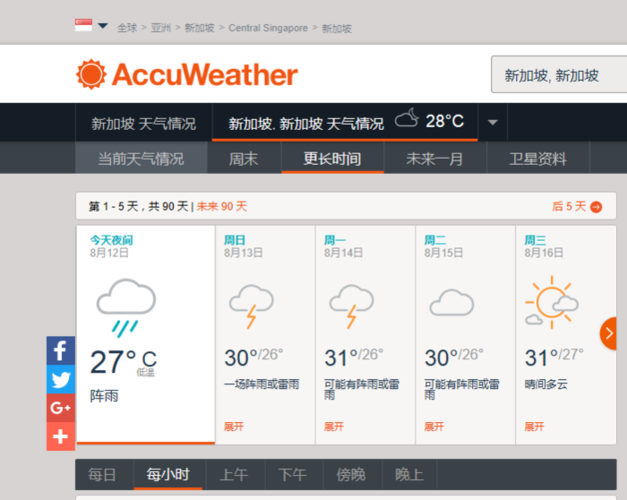The image size is (627, 500).
Task: Share the page on Twitter
Action: [x=60, y=380]
